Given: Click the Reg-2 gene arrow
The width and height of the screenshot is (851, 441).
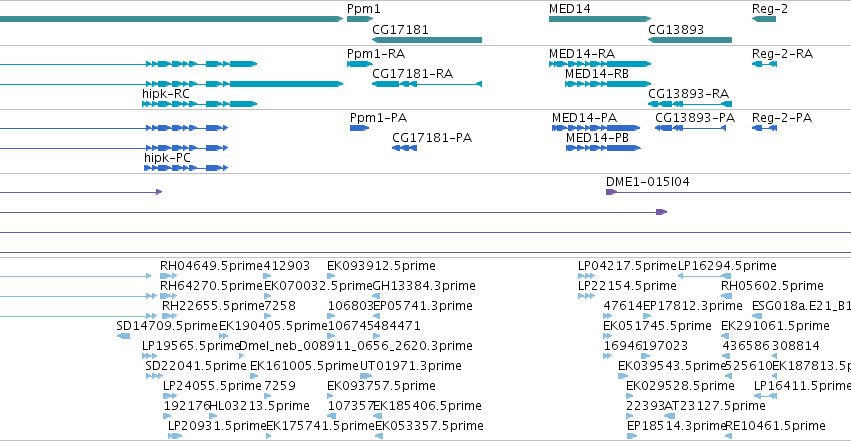Looking at the screenshot, I should 764,19.
